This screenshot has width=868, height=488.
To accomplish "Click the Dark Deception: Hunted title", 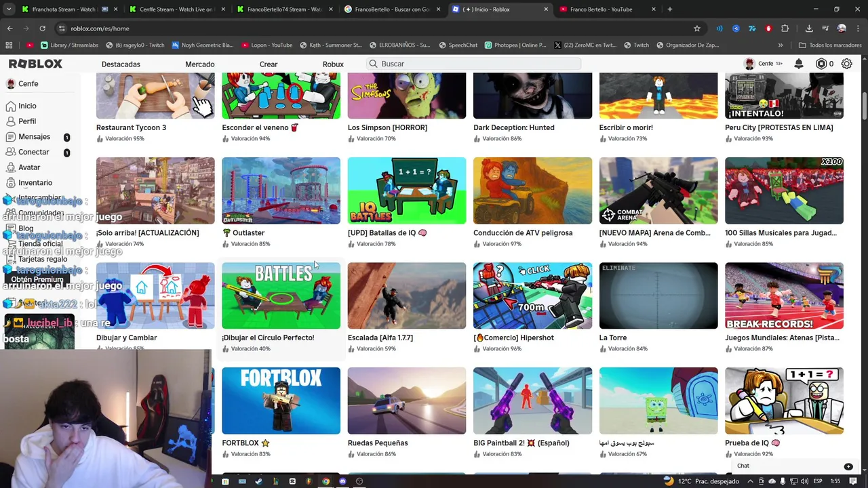I will click(x=513, y=127).
